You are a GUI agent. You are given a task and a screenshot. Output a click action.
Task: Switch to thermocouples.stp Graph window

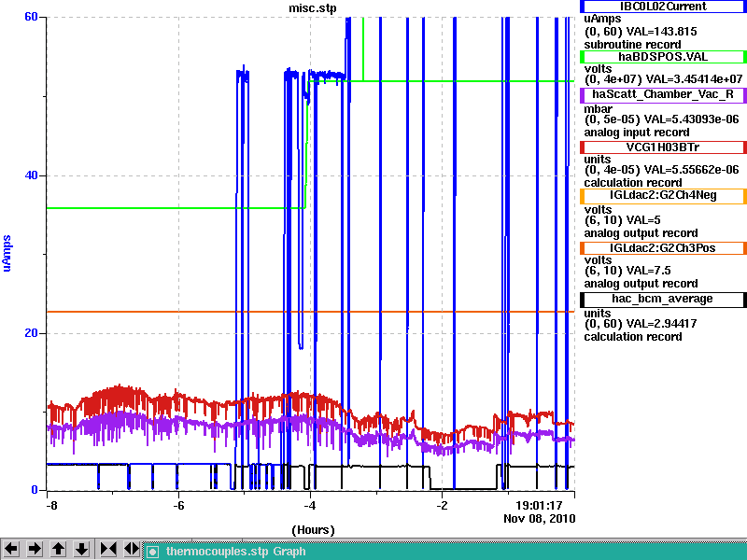[x=445, y=552]
